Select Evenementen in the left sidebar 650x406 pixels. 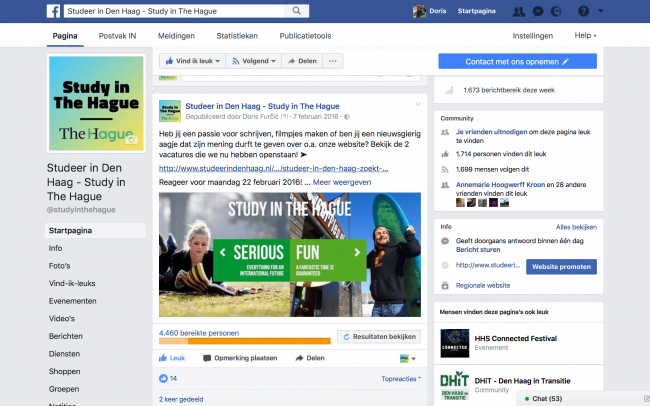click(x=73, y=301)
